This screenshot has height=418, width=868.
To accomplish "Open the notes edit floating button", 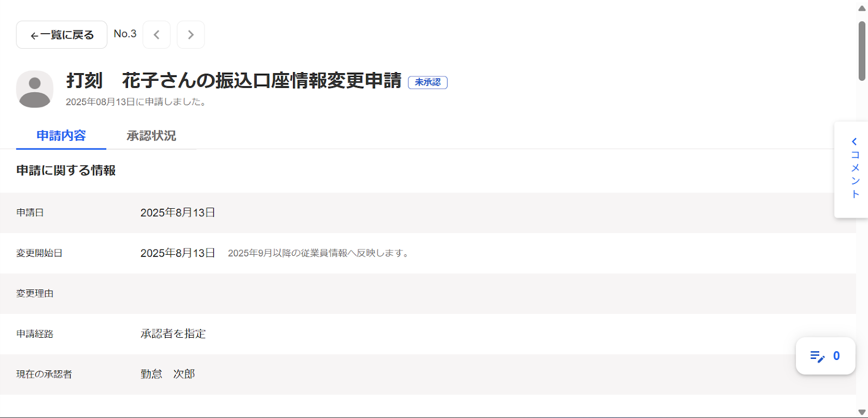I will pyautogui.click(x=825, y=356).
